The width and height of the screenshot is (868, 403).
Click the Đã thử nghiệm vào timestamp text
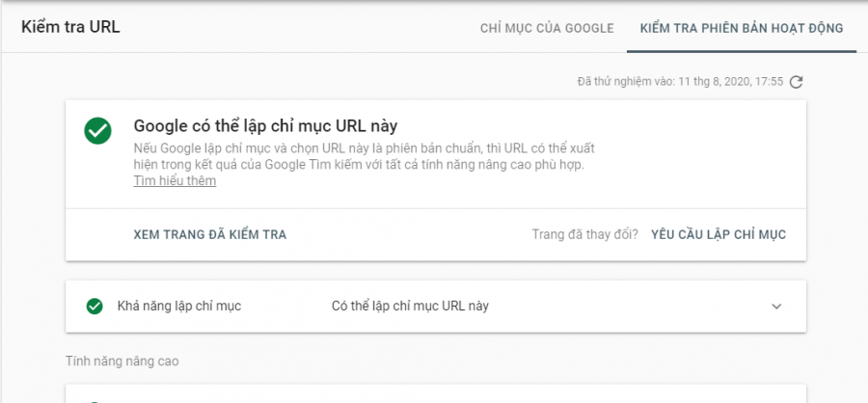680,82
